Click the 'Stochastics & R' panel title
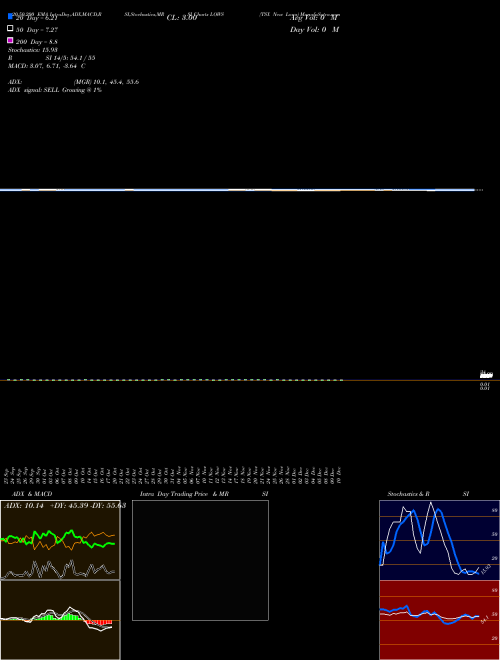500x660 pixels. 409,494
